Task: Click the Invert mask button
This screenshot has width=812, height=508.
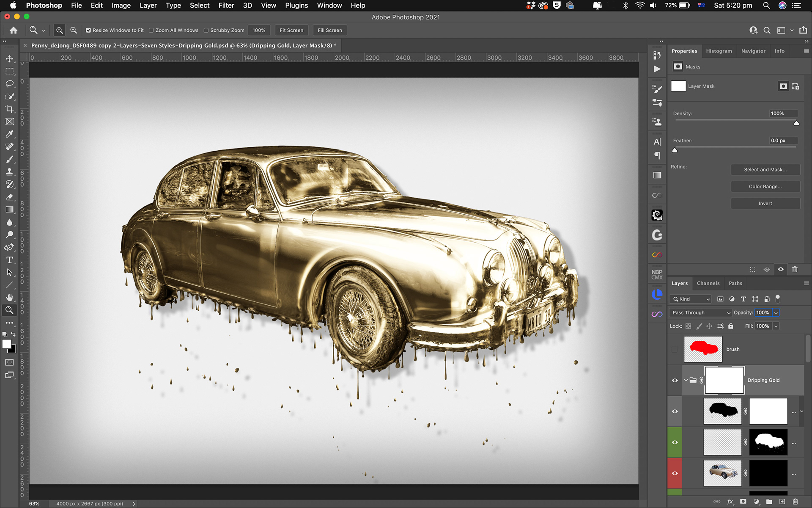Action: (x=765, y=204)
